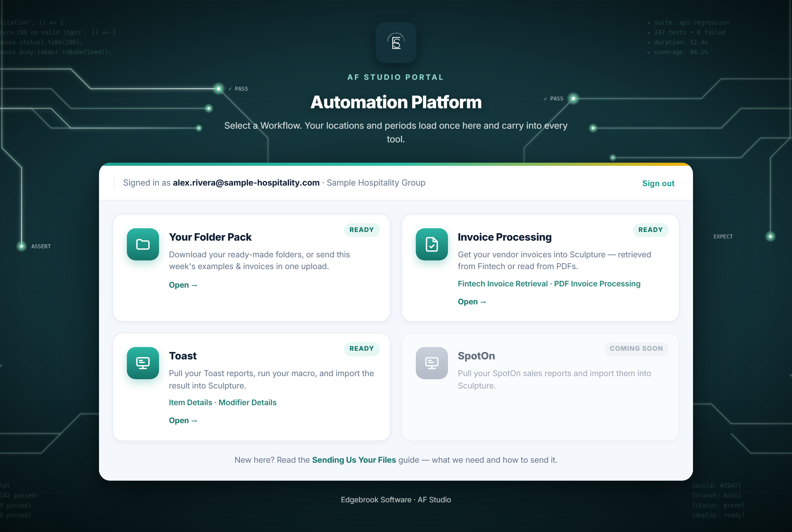
Task: Click the Select a Workflow subtitle text
Action: point(396,132)
